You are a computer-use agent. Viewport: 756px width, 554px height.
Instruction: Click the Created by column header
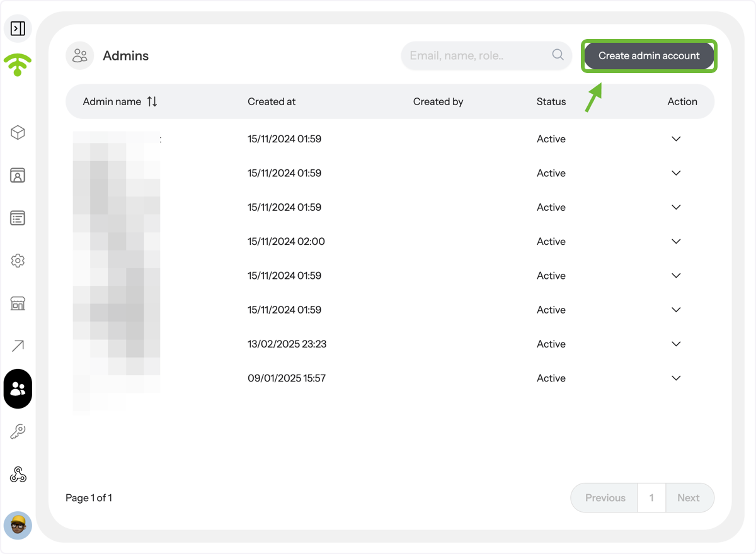coord(438,101)
